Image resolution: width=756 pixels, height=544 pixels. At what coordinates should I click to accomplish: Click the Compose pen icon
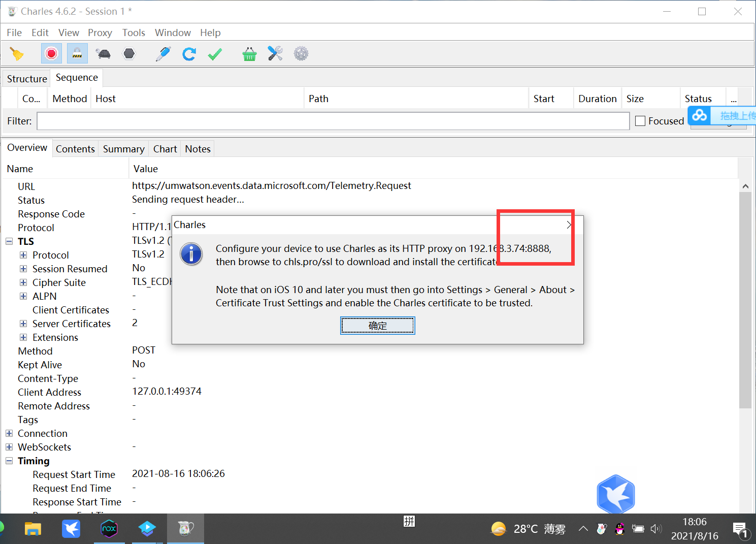(x=163, y=54)
